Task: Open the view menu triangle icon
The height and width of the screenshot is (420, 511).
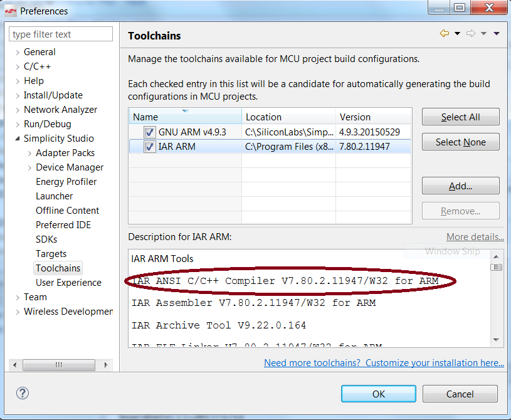Action: [x=497, y=34]
